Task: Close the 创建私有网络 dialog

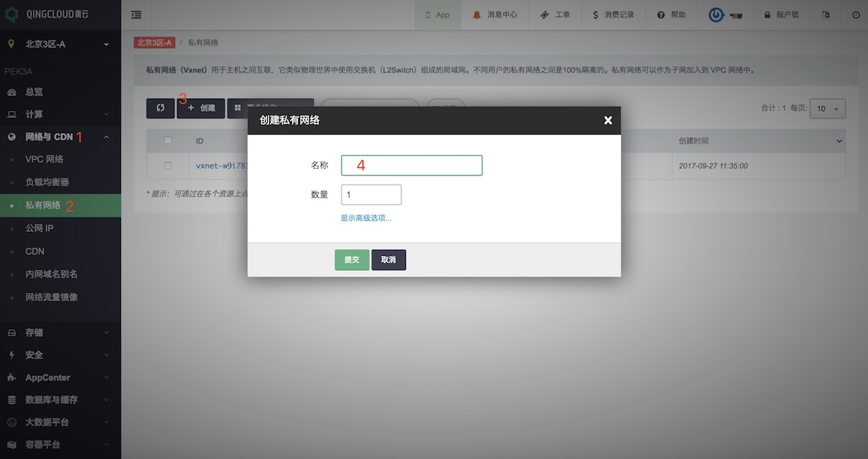Action: coord(607,121)
